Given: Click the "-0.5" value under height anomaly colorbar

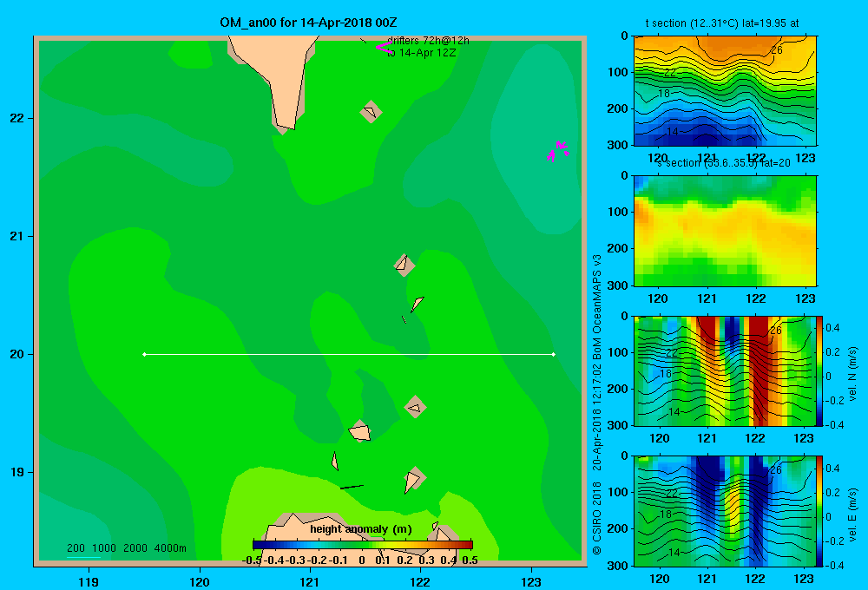Looking at the screenshot, I should pos(252,560).
